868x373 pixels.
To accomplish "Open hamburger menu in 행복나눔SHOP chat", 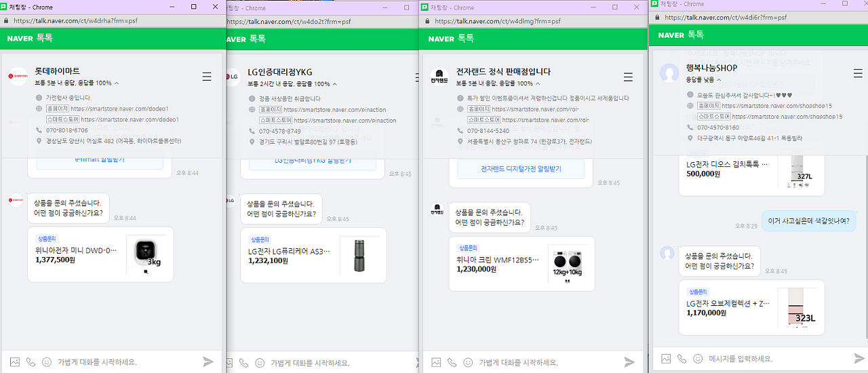I will click(858, 73).
